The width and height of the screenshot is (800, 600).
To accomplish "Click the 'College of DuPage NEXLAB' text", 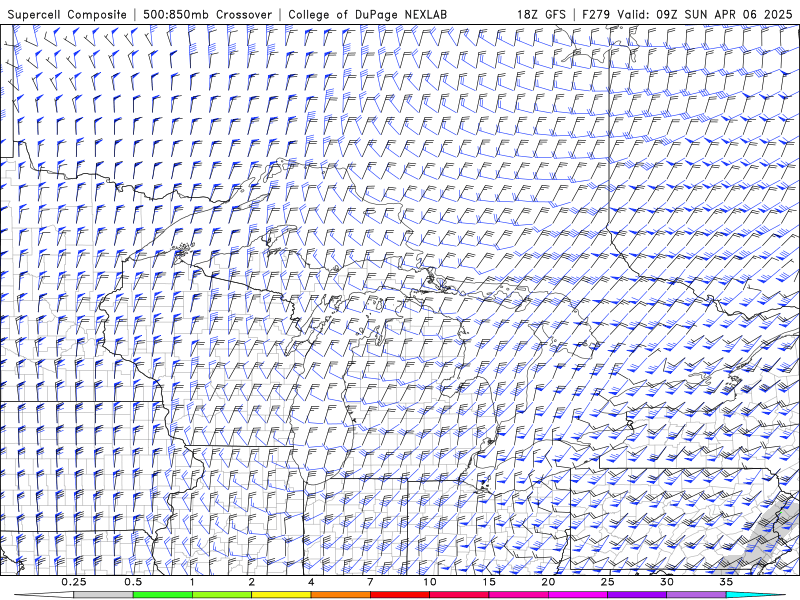I will (x=367, y=14).
